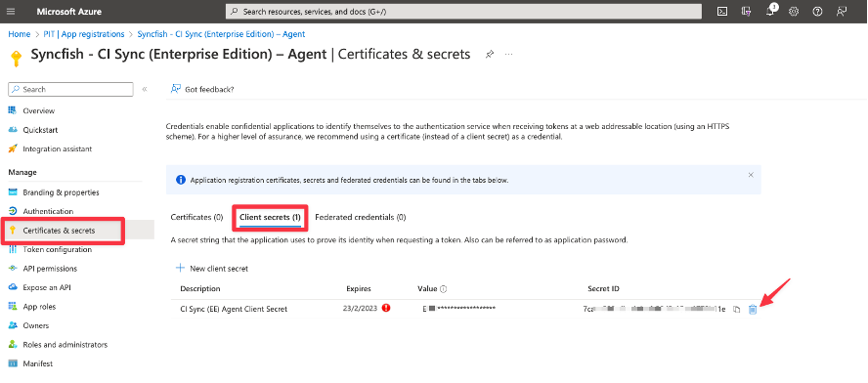Click Got feedback? in the toolbar

tap(202, 89)
